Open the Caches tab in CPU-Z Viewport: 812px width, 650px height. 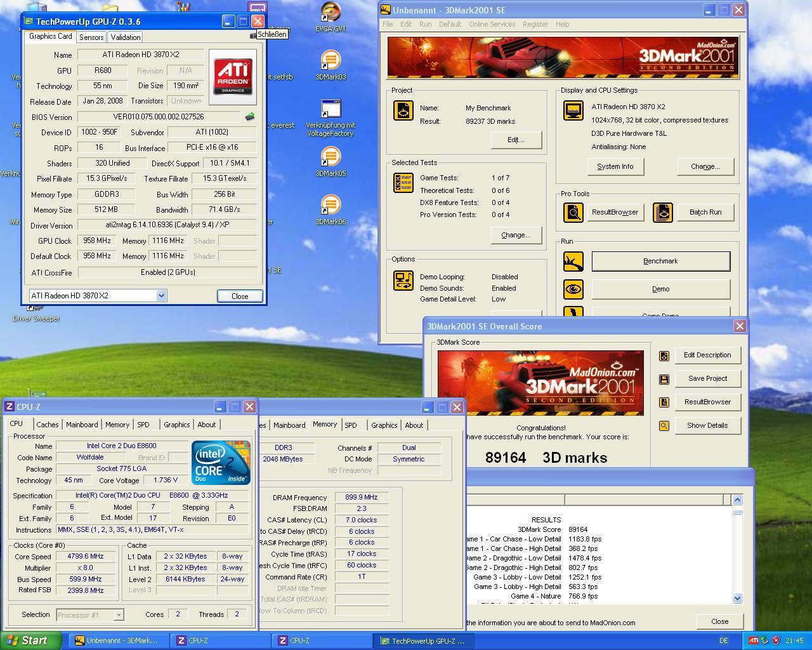[48, 425]
